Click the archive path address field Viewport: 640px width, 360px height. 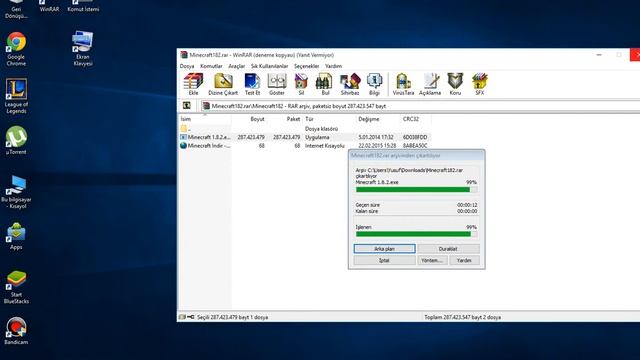(420, 106)
